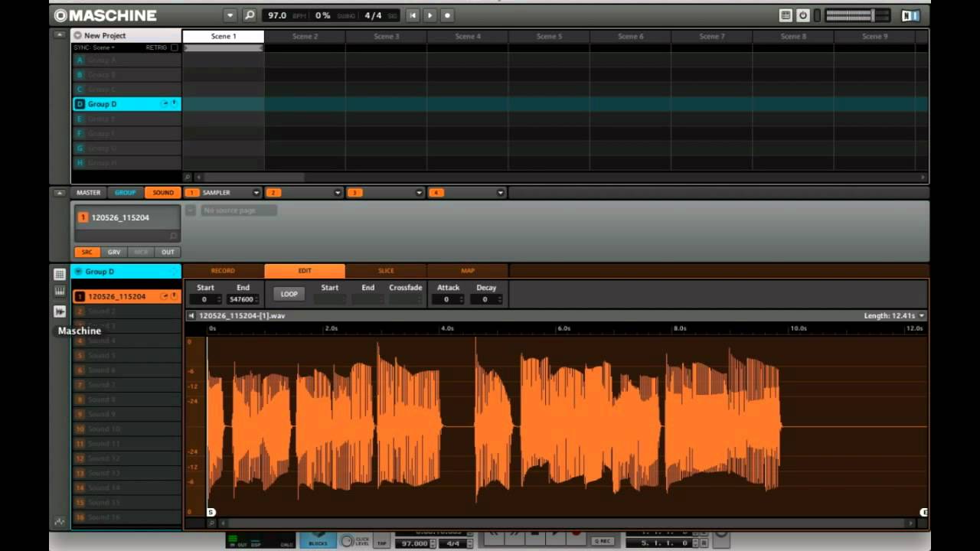
Task: Collapse the control area with its arrow
Action: click(59, 193)
